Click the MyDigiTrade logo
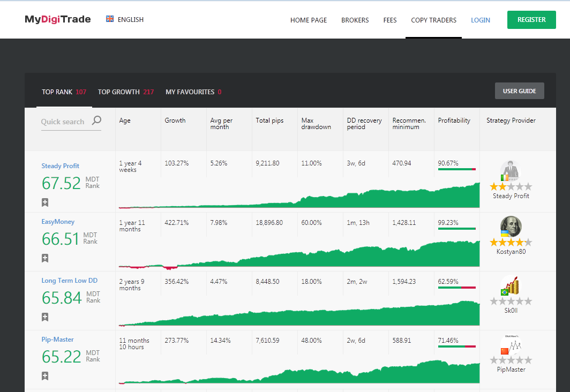 click(57, 19)
